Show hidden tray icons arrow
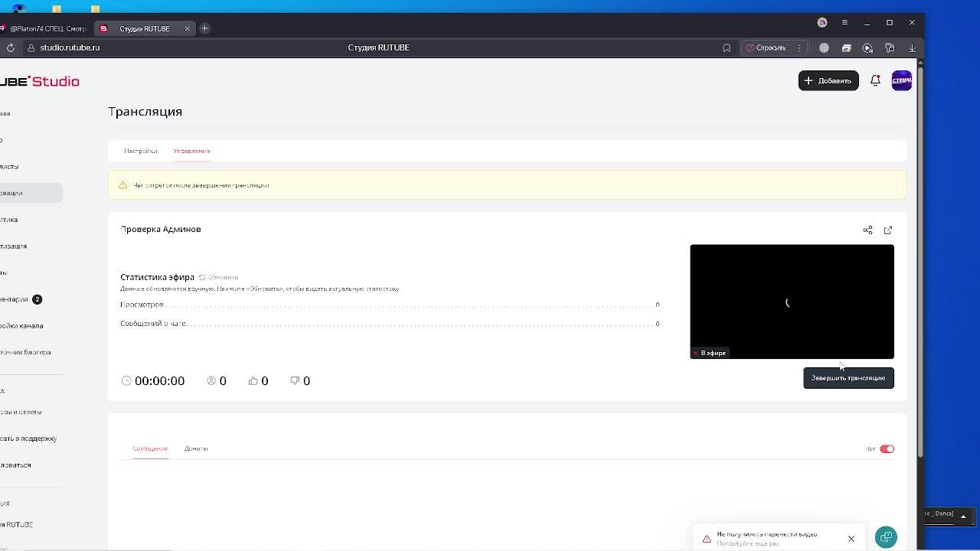The height and width of the screenshot is (551, 980). (x=963, y=517)
